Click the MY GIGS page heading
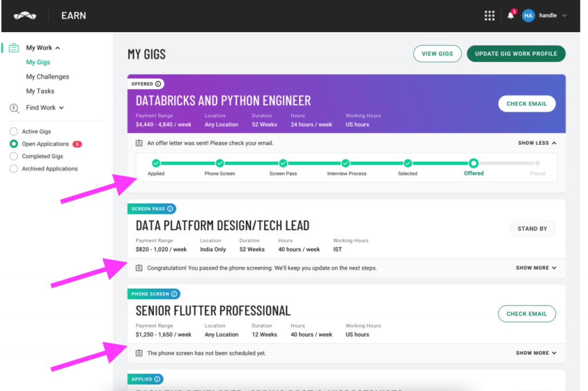Screen dimensions: 588x391 point(146,55)
